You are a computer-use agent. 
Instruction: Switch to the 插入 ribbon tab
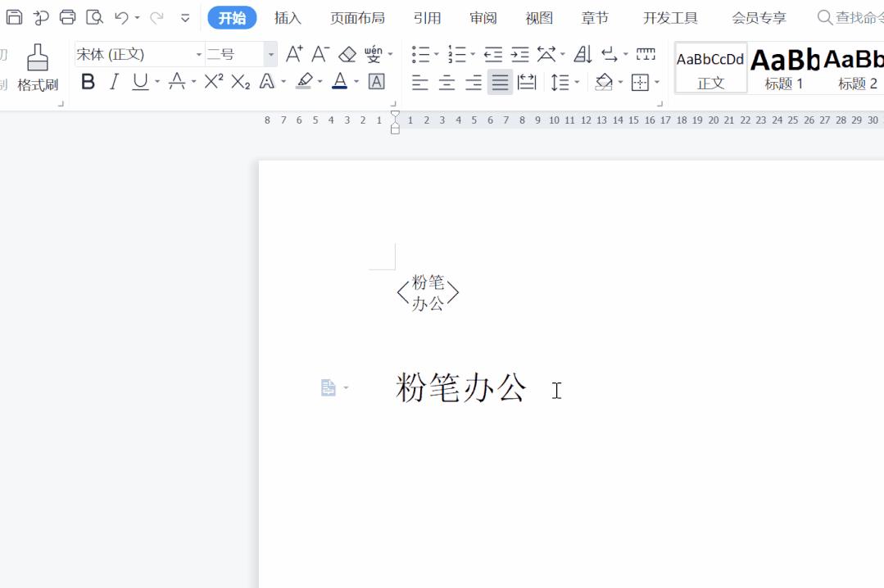[x=287, y=16]
